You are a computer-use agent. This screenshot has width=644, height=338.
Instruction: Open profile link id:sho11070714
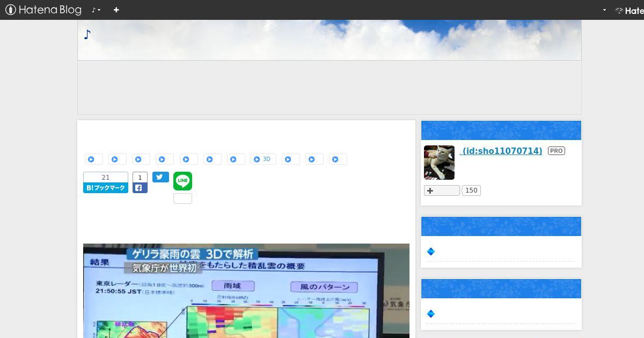[x=501, y=151]
